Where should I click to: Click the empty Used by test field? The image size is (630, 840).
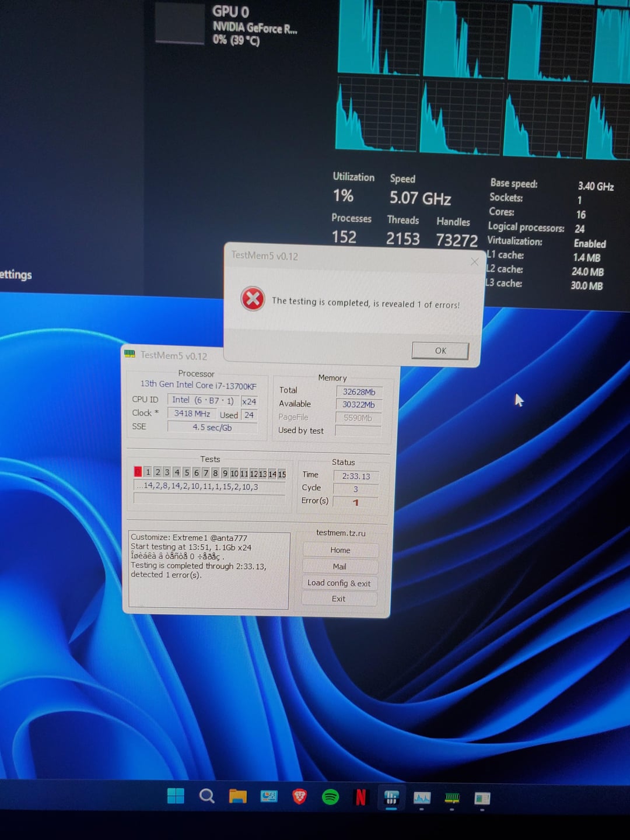coord(358,431)
